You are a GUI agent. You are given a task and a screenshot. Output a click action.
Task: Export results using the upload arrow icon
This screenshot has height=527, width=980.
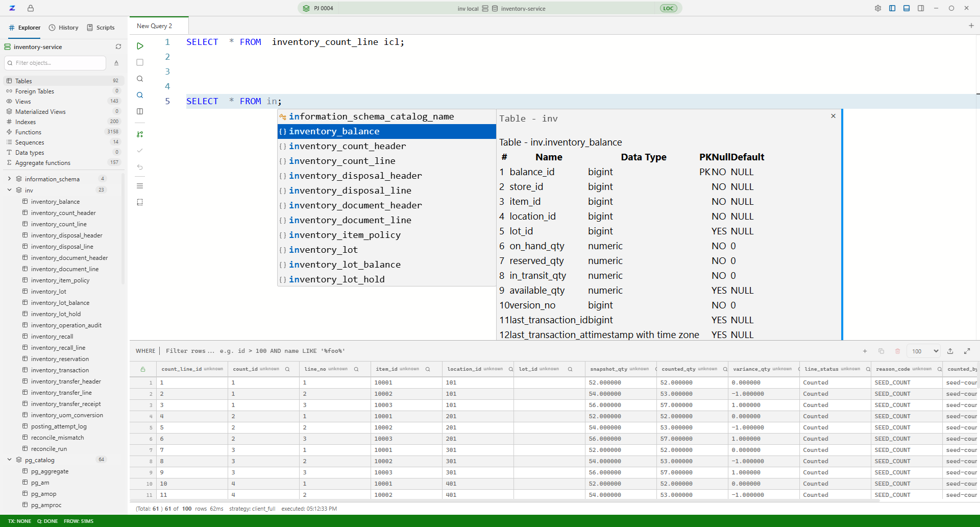(x=950, y=351)
